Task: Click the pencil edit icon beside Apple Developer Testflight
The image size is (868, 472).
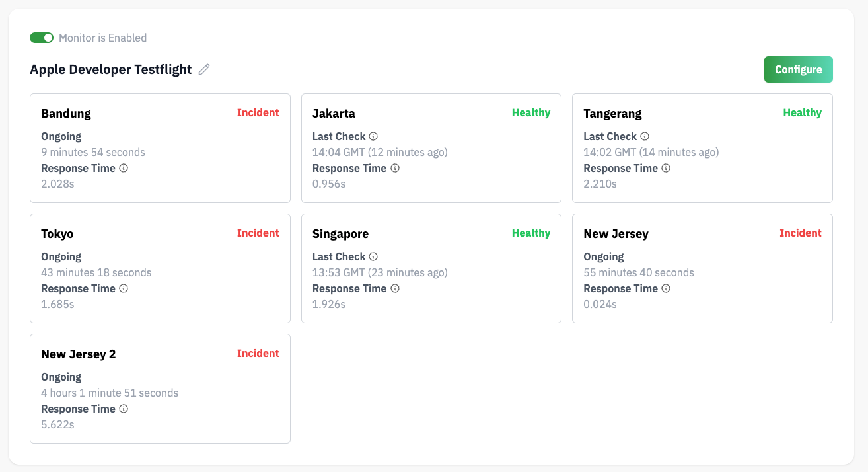Action: tap(204, 69)
